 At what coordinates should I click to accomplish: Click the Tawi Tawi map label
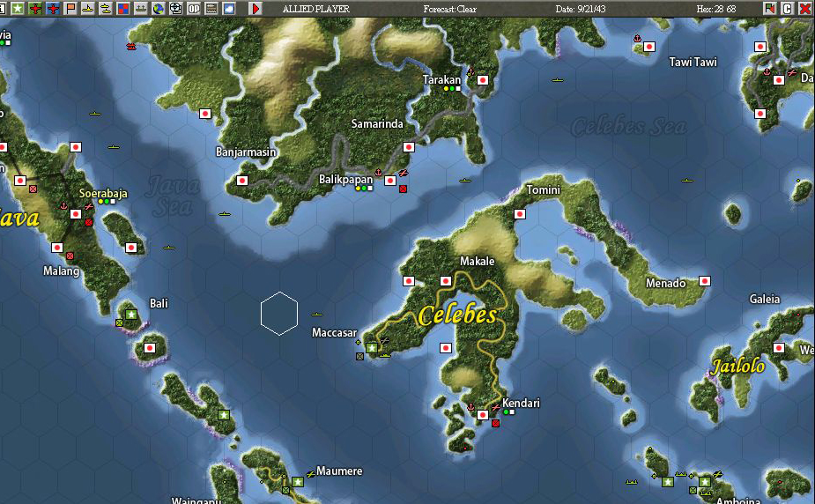(693, 62)
